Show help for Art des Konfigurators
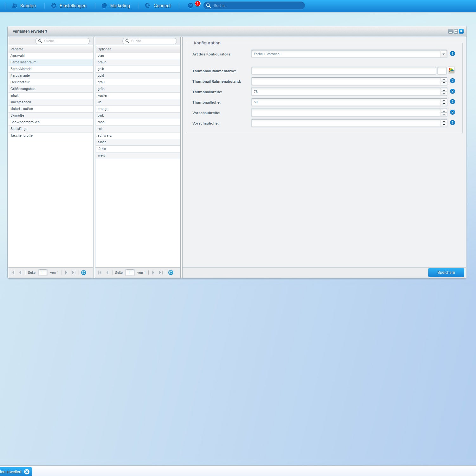Screen dimensions: 476x476 453,54
